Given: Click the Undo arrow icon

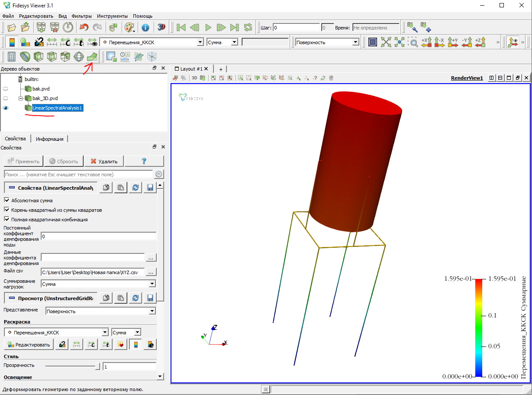Looking at the screenshot, I should click(x=84, y=27).
